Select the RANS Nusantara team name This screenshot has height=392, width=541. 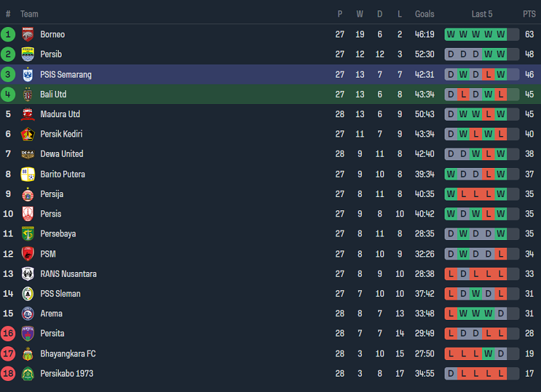tap(68, 274)
